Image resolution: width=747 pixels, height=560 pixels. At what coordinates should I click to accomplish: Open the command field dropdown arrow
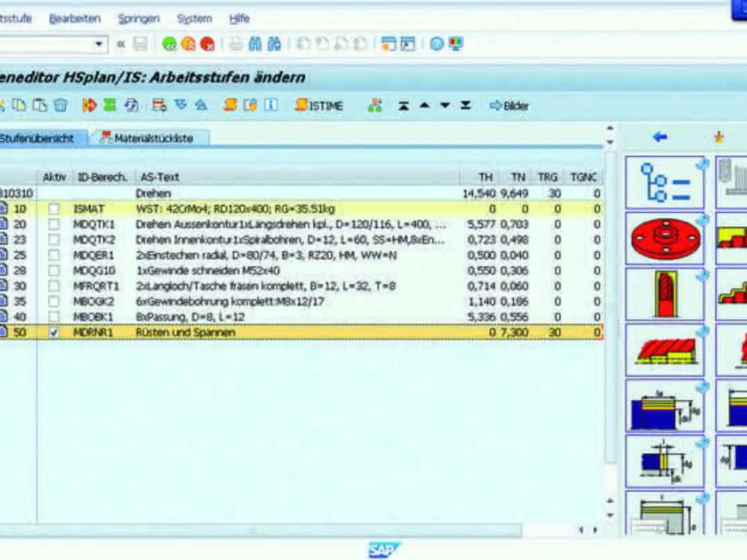[99, 44]
